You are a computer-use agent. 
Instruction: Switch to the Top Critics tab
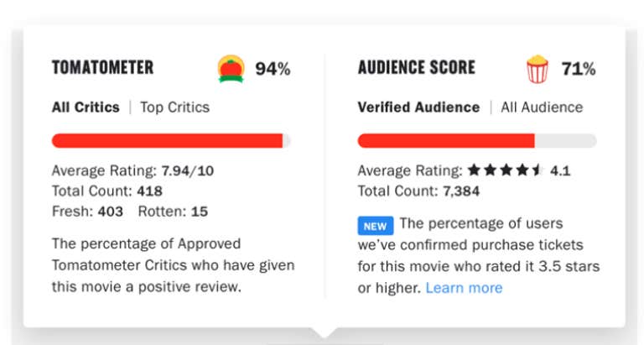(175, 107)
